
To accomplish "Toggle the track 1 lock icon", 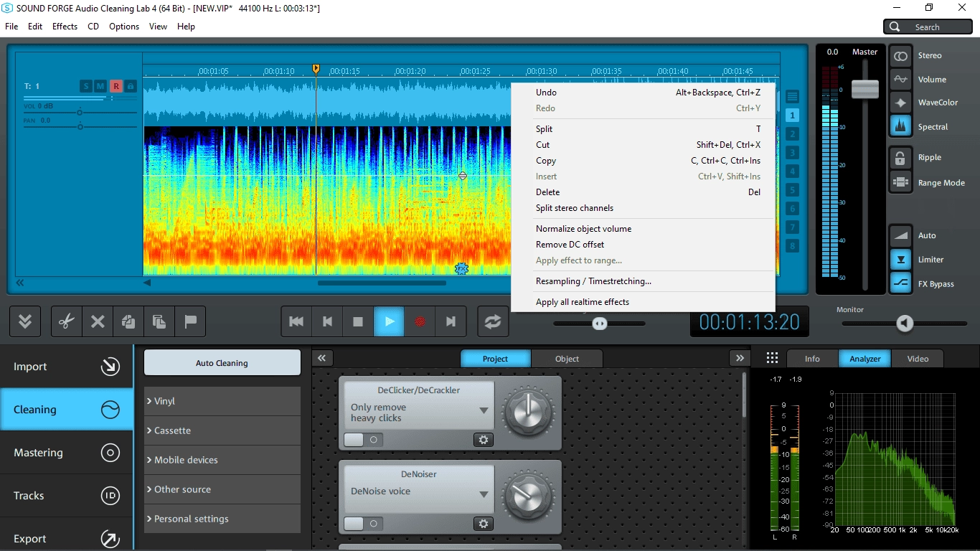I will [x=131, y=86].
